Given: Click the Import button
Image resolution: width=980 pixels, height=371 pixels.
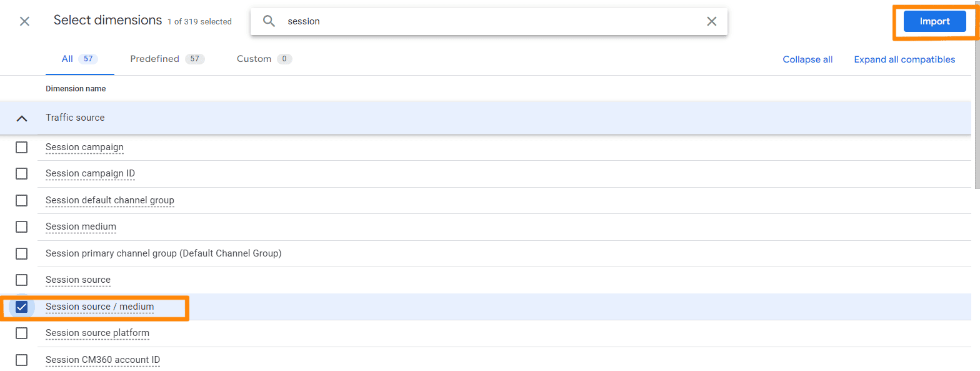Looking at the screenshot, I should pyautogui.click(x=934, y=21).
